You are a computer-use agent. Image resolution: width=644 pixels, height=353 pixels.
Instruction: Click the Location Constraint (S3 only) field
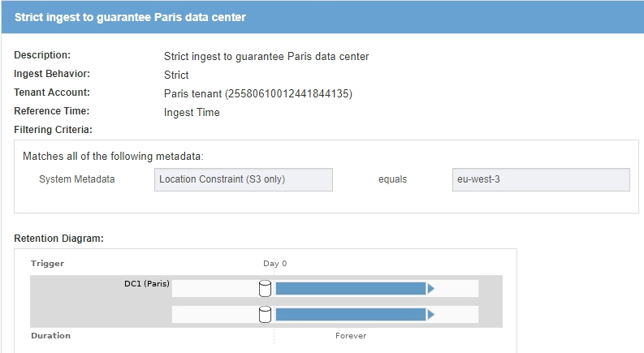[243, 179]
